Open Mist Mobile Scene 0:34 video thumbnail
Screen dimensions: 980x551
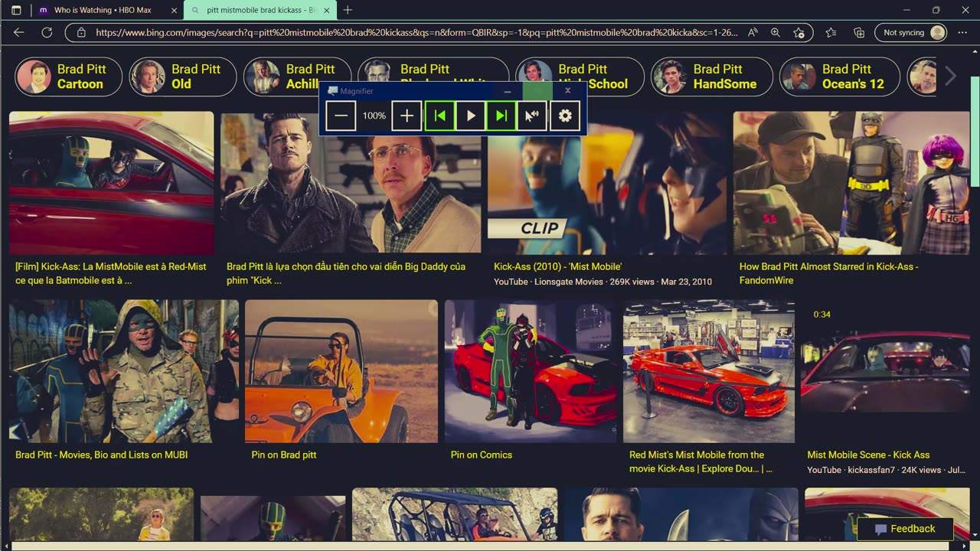[885, 370]
